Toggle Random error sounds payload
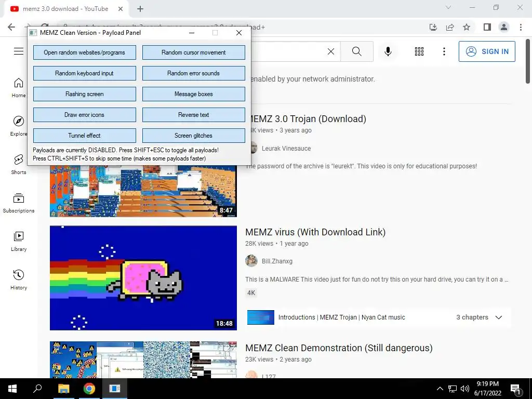The height and width of the screenshot is (399, 532). [x=193, y=73]
